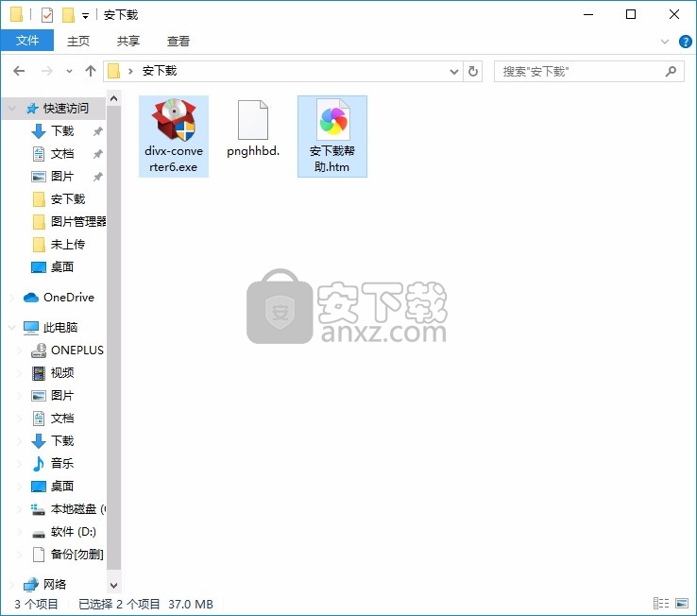Open 软件 (D:) drive
Image resolution: width=697 pixels, height=616 pixels.
click(74, 532)
